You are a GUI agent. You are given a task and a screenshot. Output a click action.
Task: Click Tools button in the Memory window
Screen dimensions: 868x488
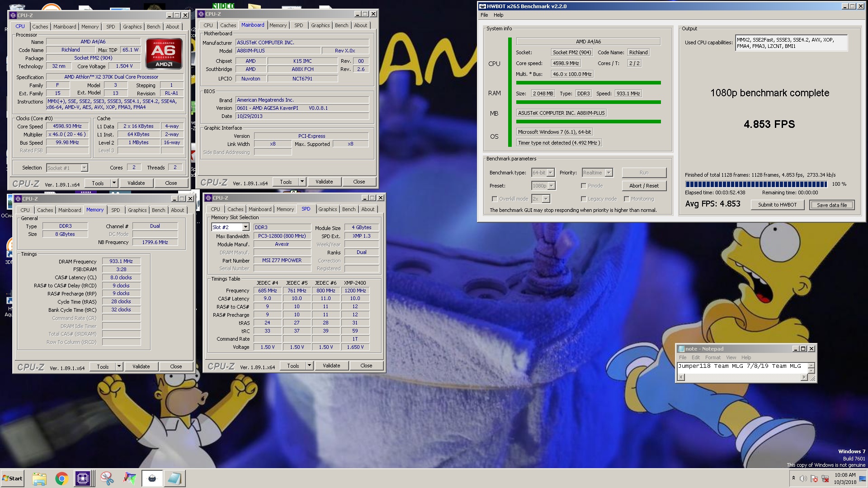tap(103, 366)
